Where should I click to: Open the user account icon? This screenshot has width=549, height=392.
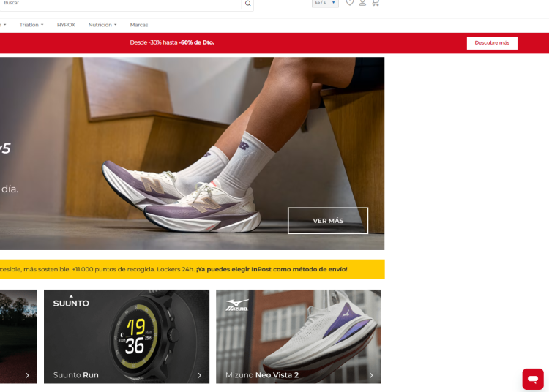362,3
